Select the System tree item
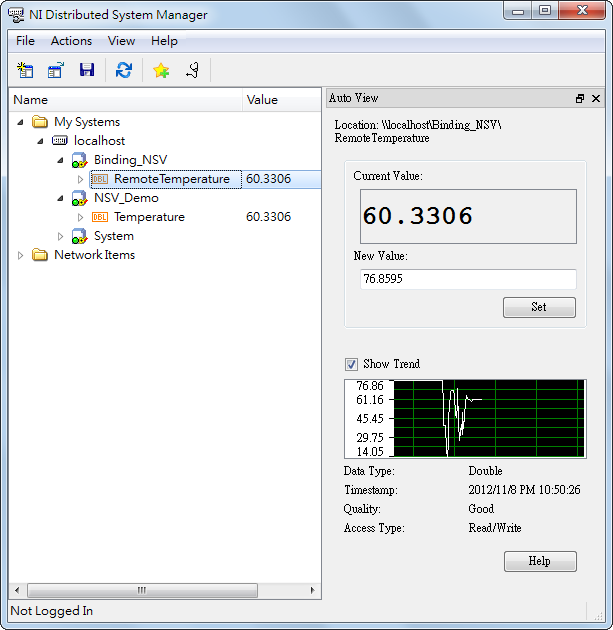Image resolution: width=613 pixels, height=630 pixels. point(114,236)
